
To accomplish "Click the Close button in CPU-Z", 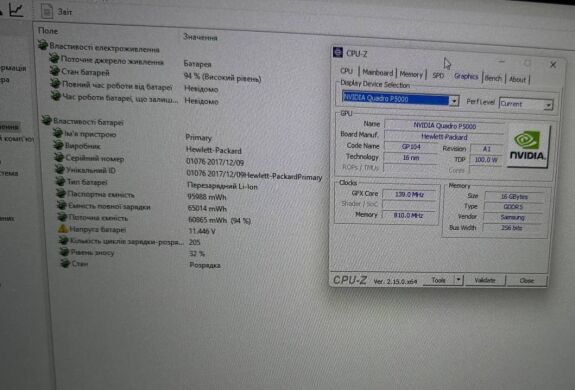I will click(x=527, y=281).
